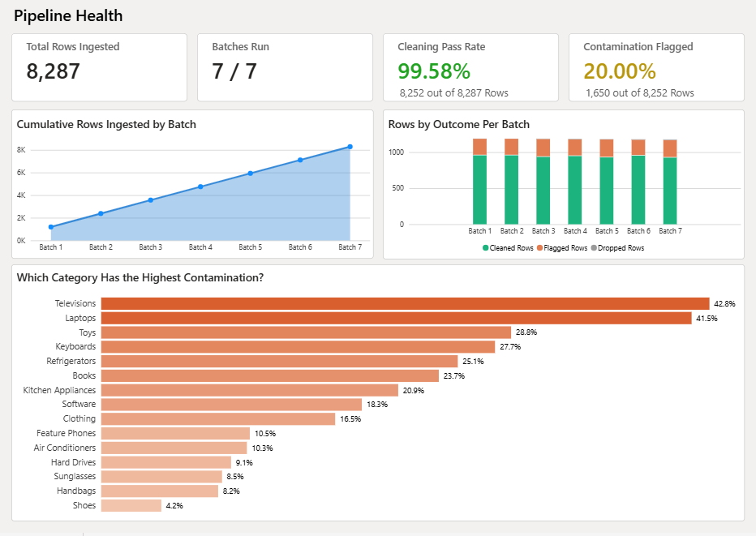Select the Televisions bar at 42.8%
Viewport: 756px width, 536px height.
[x=405, y=303]
